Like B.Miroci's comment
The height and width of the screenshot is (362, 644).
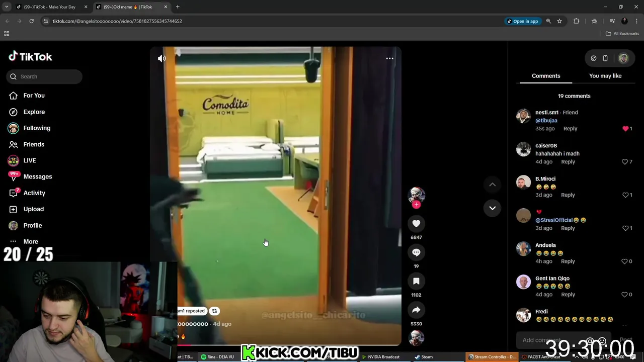(x=625, y=195)
